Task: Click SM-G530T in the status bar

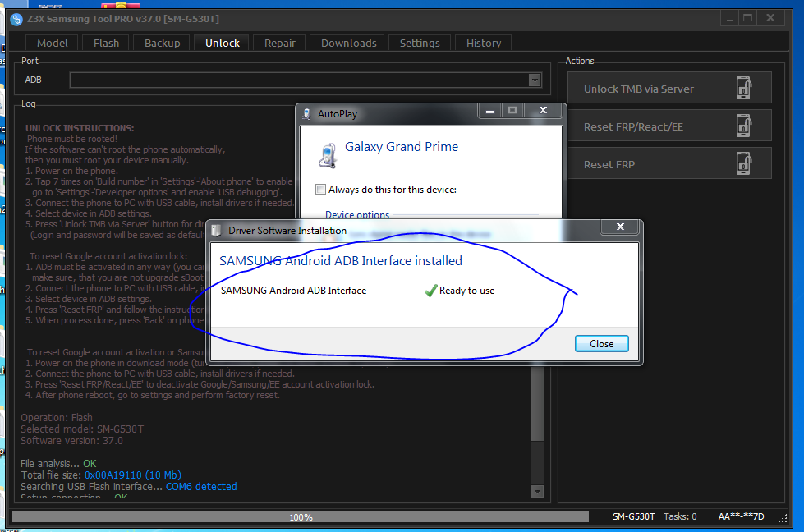Action: [x=633, y=516]
